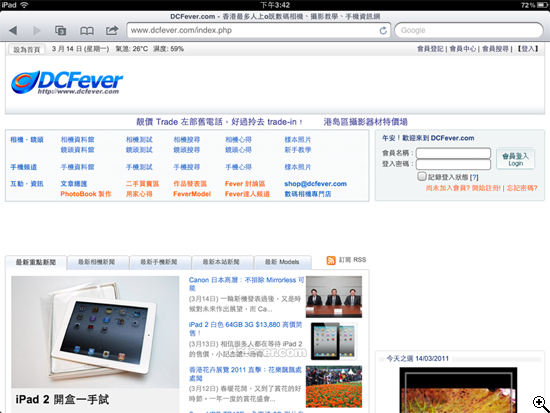Image resolution: width=550 pixels, height=413 pixels.
Task: Open the 新手教學 link
Action: (297, 150)
